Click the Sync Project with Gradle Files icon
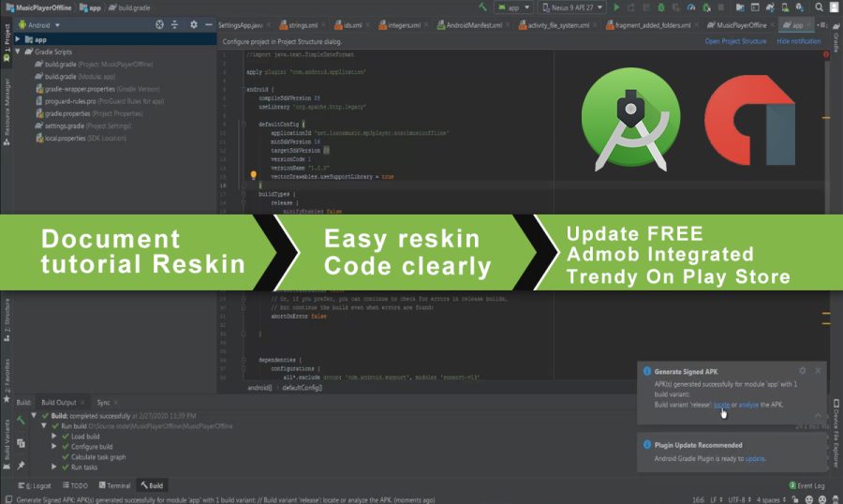The image size is (843, 504). [x=770, y=7]
